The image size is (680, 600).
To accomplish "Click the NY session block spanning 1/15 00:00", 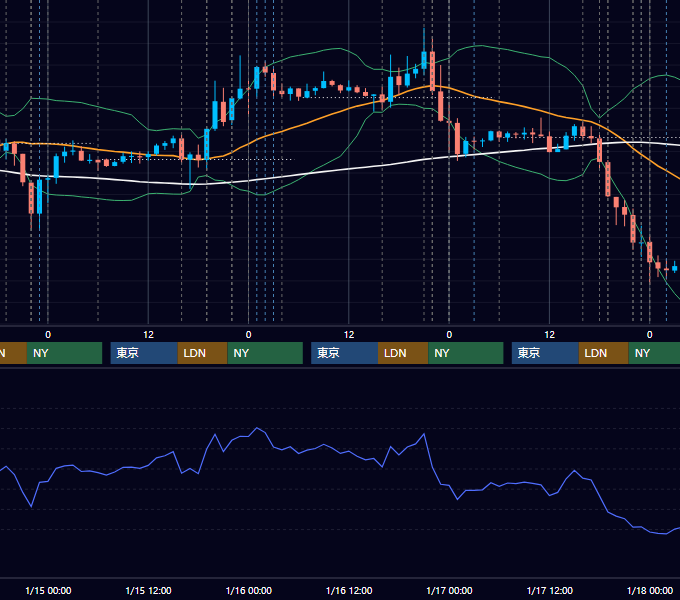I will point(64,353).
